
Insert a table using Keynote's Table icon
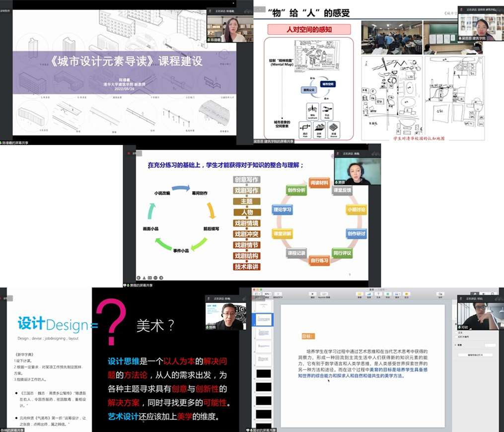coord(360,293)
